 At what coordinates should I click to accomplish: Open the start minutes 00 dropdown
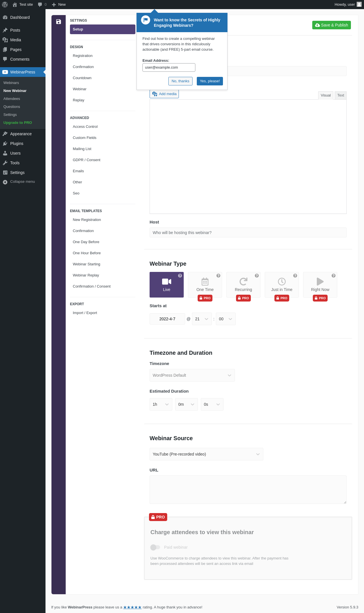click(x=226, y=319)
